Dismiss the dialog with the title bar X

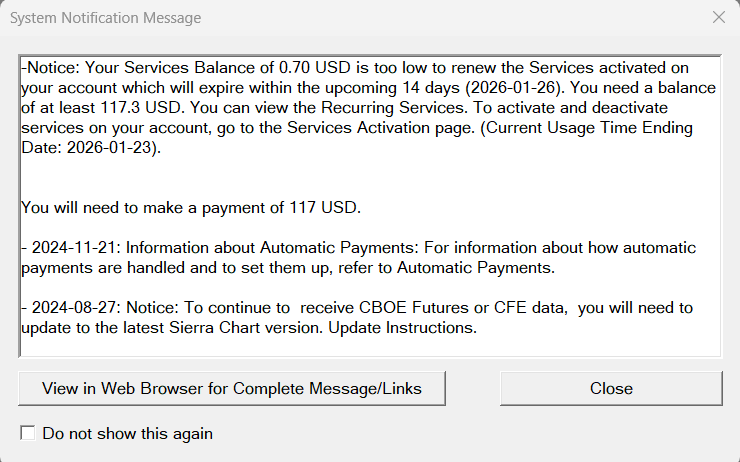click(718, 18)
